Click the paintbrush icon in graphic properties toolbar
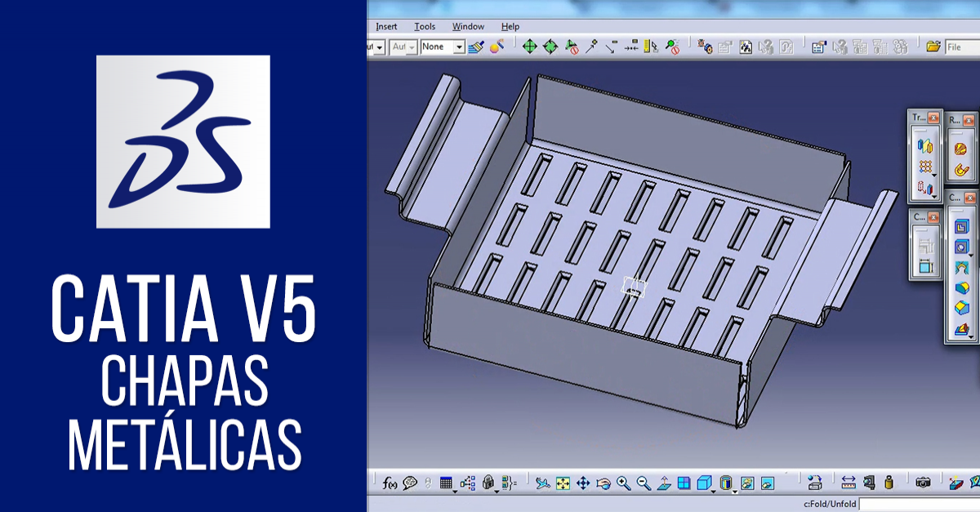 click(477, 47)
